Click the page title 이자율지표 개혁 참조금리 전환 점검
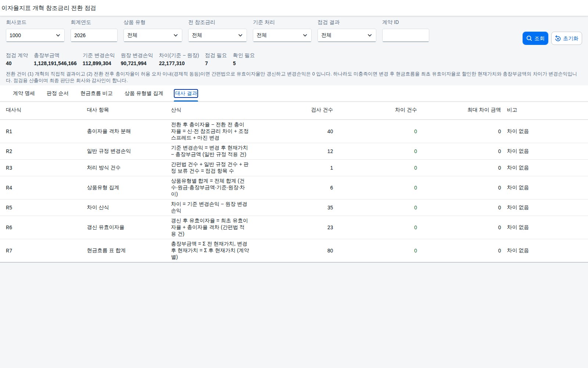The height and width of the screenshot is (368, 588). coord(49,8)
